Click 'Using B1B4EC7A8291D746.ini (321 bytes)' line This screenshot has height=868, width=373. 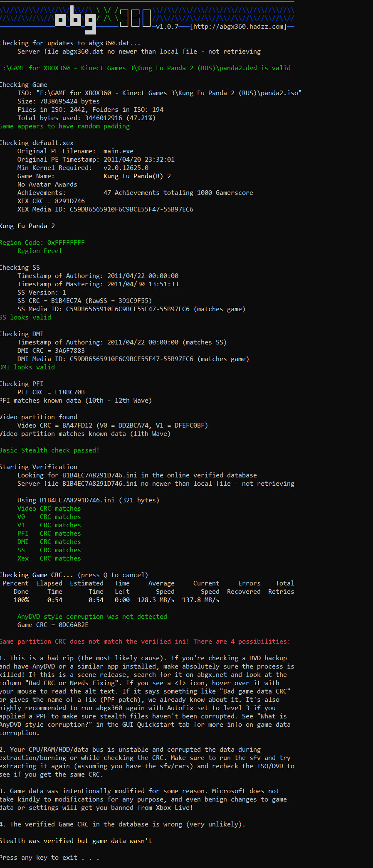click(x=88, y=500)
